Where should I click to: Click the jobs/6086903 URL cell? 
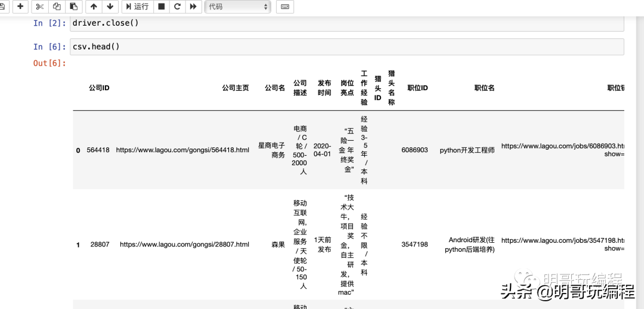pos(563,150)
